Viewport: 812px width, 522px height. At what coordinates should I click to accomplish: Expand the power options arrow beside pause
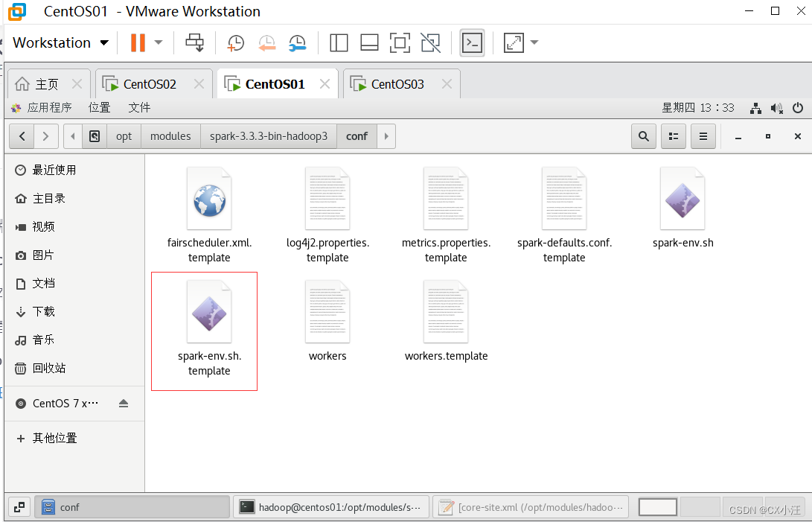[159, 42]
